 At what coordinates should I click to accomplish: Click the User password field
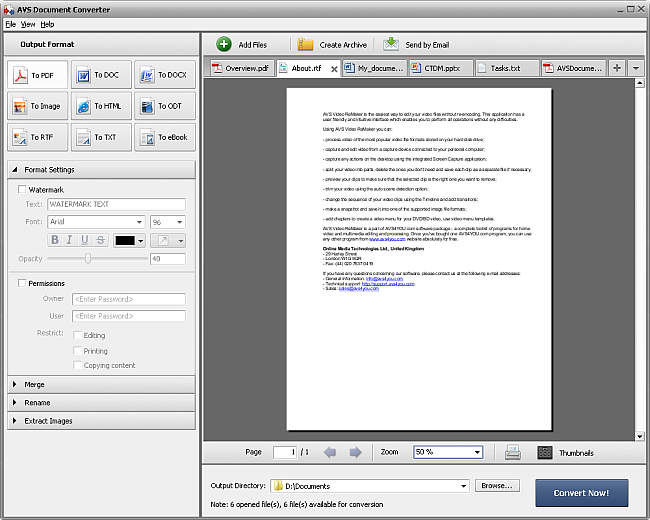(129, 316)
